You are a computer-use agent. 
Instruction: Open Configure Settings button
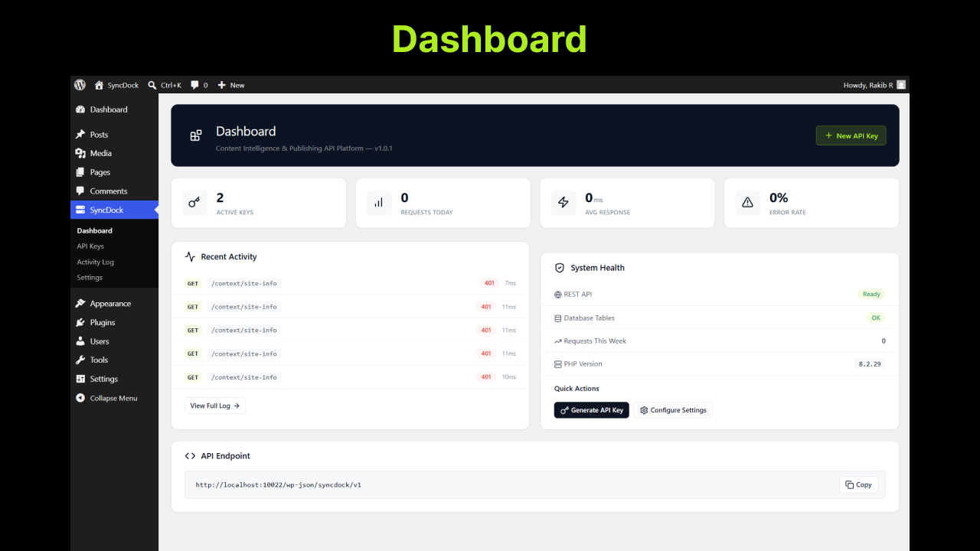[x=673, y=410]
